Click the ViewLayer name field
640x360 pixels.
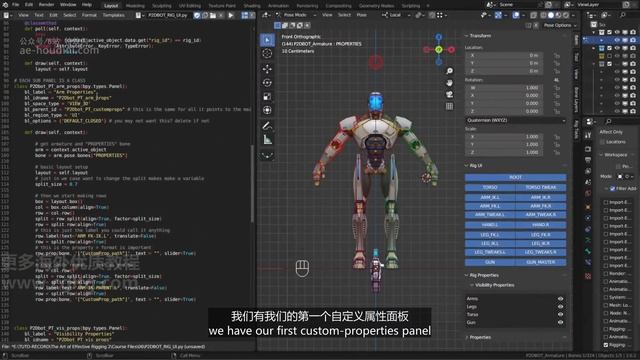point(598,4)
